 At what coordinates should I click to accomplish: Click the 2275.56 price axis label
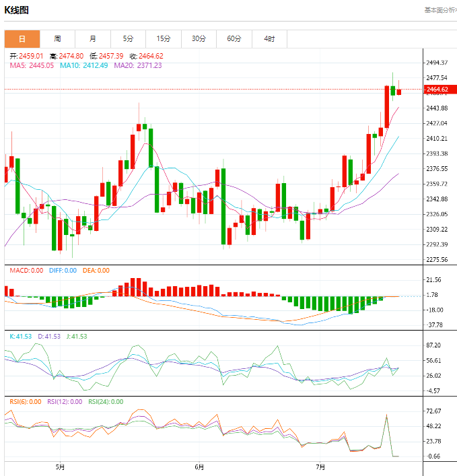point(437,260)
